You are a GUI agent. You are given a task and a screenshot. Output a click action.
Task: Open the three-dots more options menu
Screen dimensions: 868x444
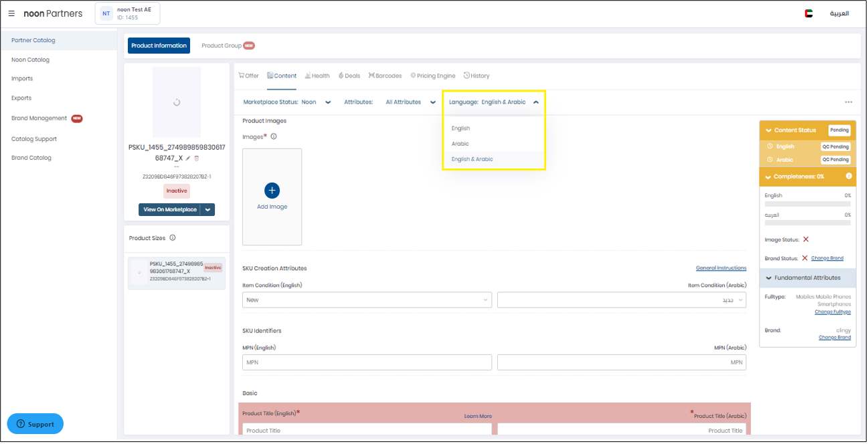tap(849, 102)
